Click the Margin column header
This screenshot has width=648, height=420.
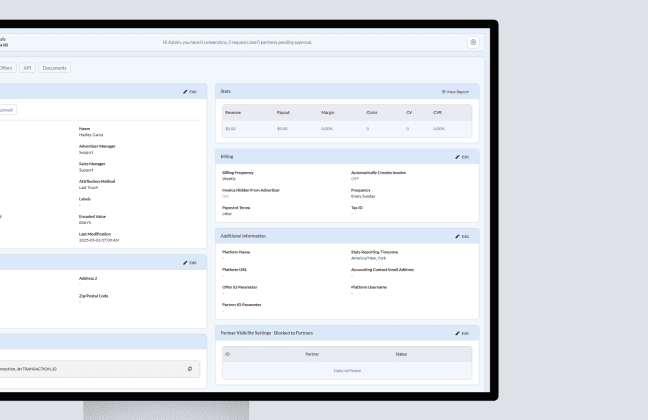(x=328, y=112)
